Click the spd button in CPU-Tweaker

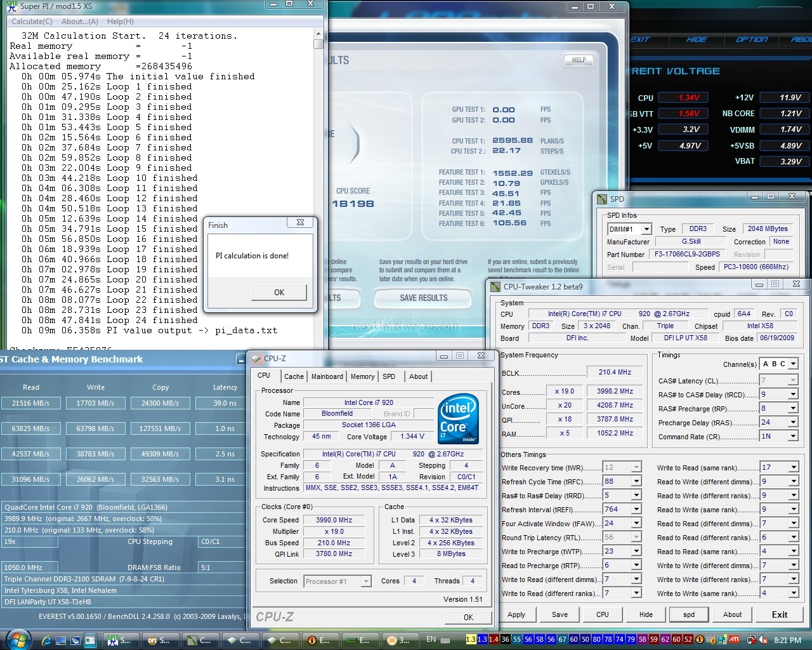[x=689, y=614]
